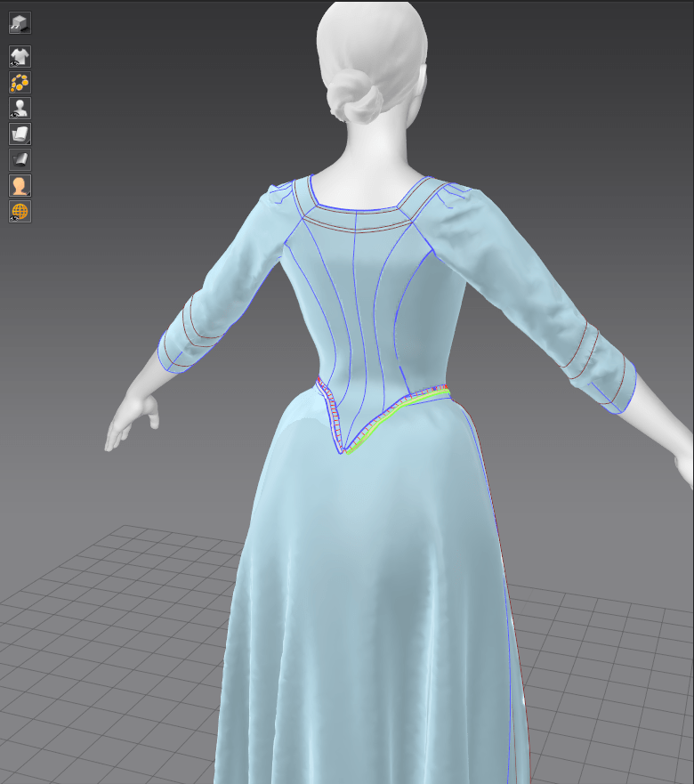Open the garment render style options
The image size is (694, 784).
point(20,134)
